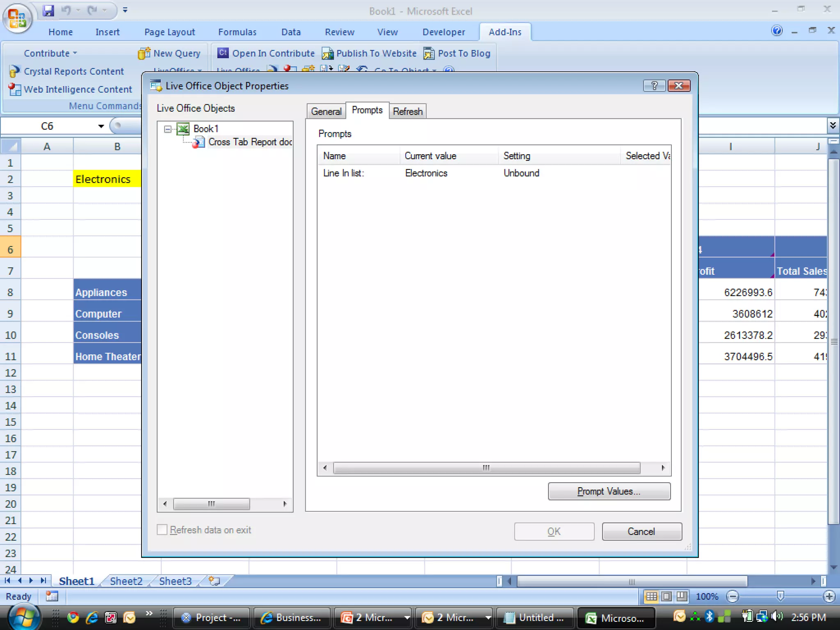
Task: Toggle Refresh data on exit checkbox
Action: pos(162,530)
